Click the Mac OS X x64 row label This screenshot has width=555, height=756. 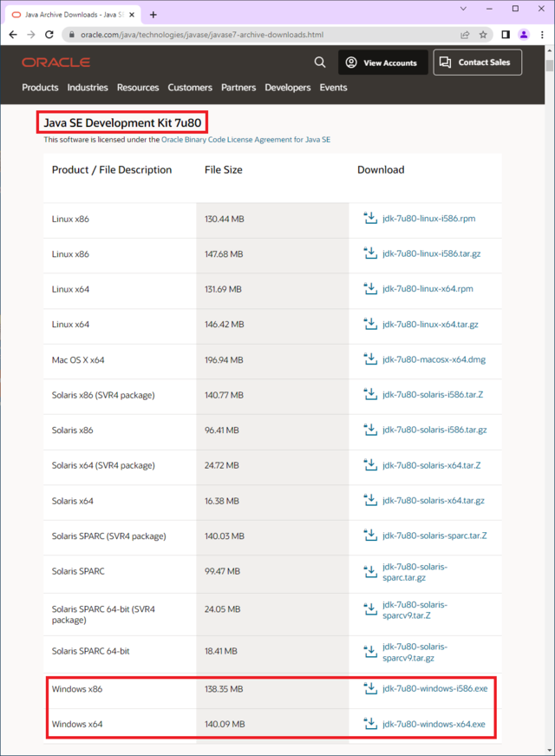pos(78,359)
